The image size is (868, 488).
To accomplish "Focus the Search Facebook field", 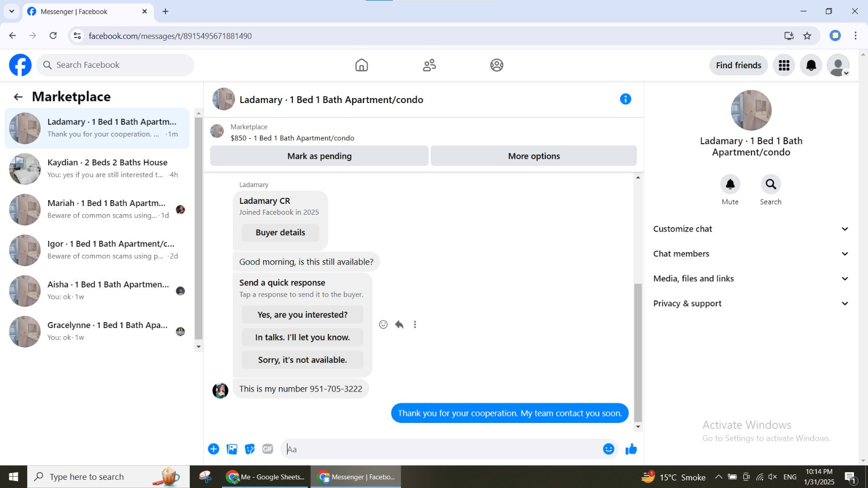I will 116,65.
